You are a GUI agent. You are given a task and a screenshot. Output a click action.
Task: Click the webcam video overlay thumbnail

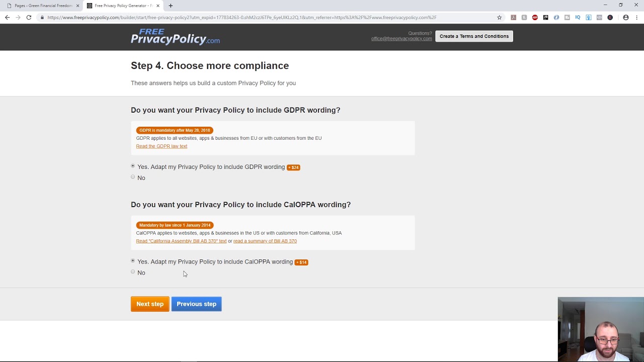[601, 330]
